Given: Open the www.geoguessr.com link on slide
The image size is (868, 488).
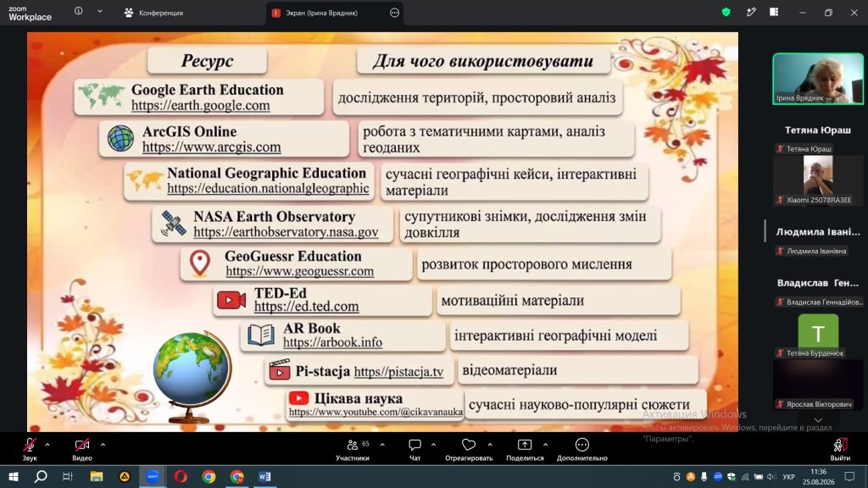Looking at the screenshot, I should tap(299, 271).
